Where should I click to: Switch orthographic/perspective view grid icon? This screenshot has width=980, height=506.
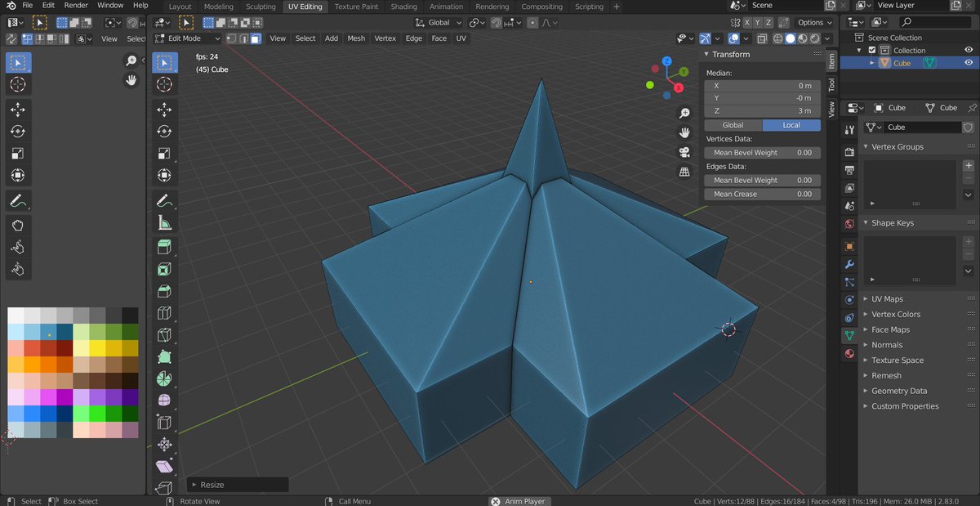[684, 172]
